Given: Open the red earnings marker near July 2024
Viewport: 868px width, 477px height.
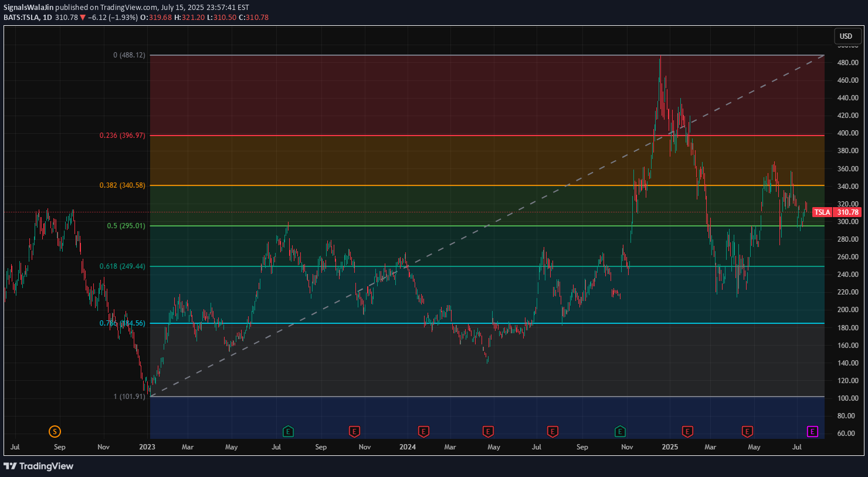Looking at the screenshot, I should (x=552, y=432).
